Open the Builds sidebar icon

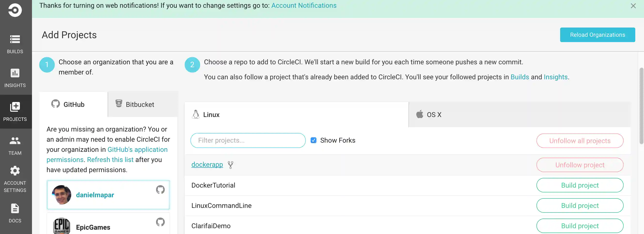pos(15,39)
